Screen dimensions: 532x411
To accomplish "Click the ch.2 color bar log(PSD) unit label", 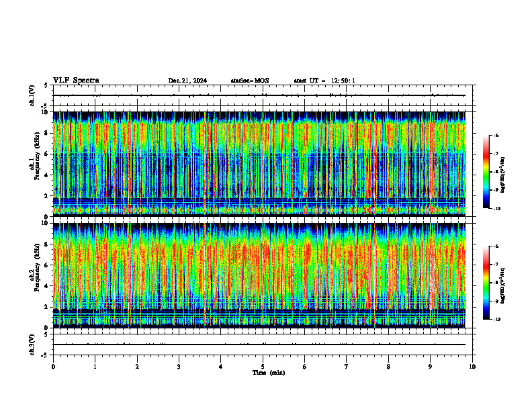I will point(504,286).
